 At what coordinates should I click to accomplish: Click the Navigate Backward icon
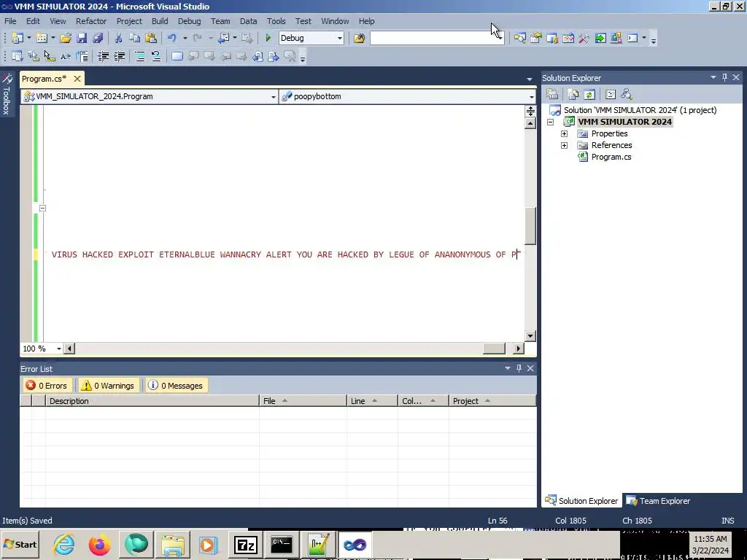point(223,38)
